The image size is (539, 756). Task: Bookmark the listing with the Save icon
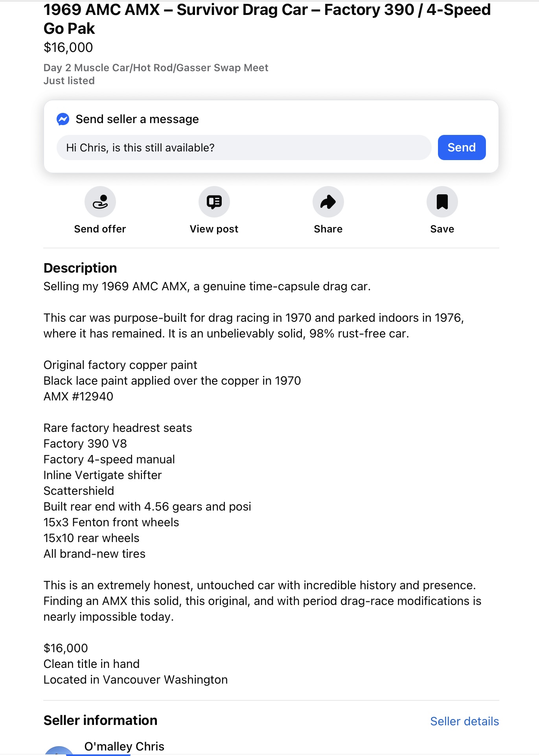click(x=442, y=202)
